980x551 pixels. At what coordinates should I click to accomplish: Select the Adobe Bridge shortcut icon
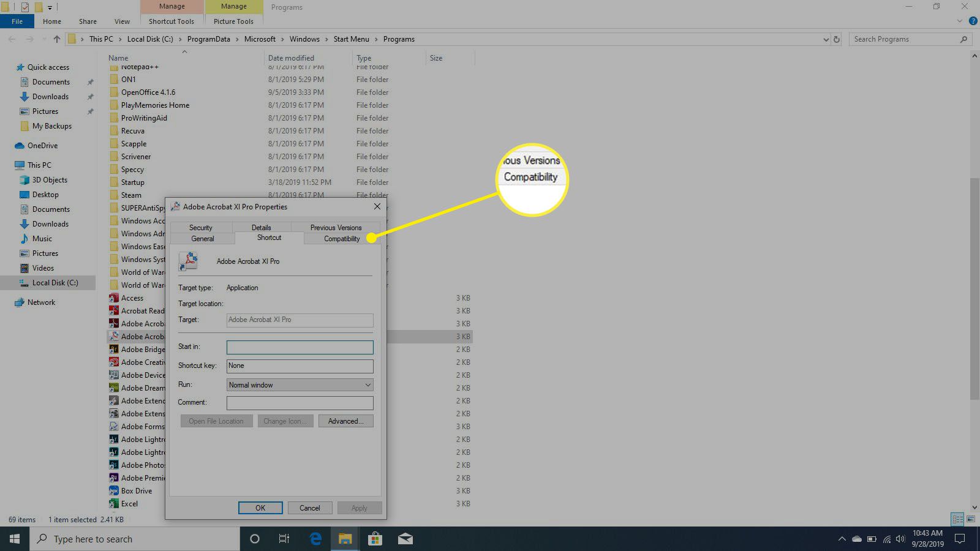(114, 350)
